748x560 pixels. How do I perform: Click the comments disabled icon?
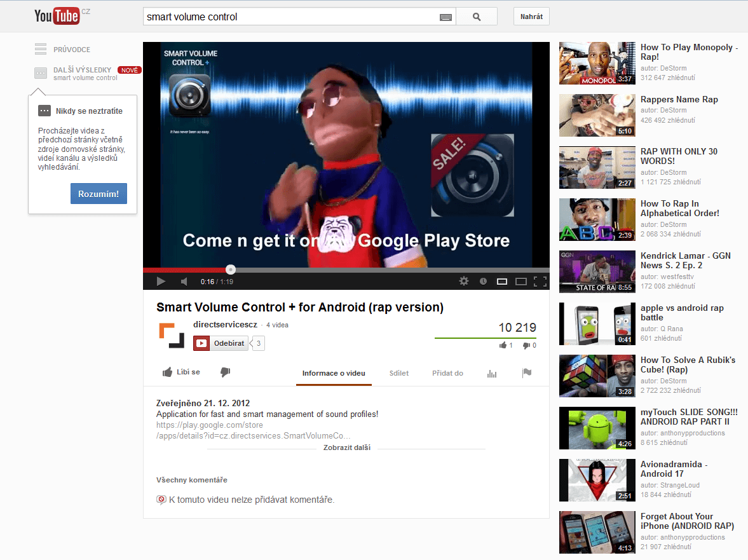tap(161, 500)
